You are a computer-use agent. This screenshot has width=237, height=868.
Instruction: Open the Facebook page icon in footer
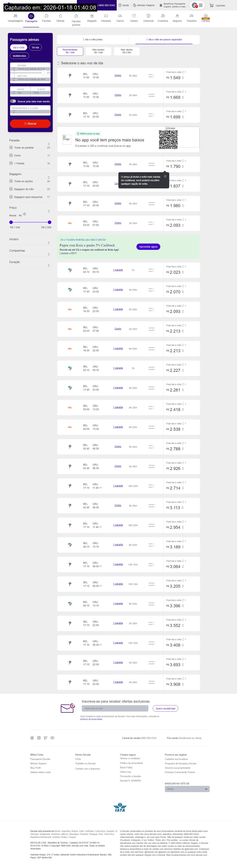(32, 738)
